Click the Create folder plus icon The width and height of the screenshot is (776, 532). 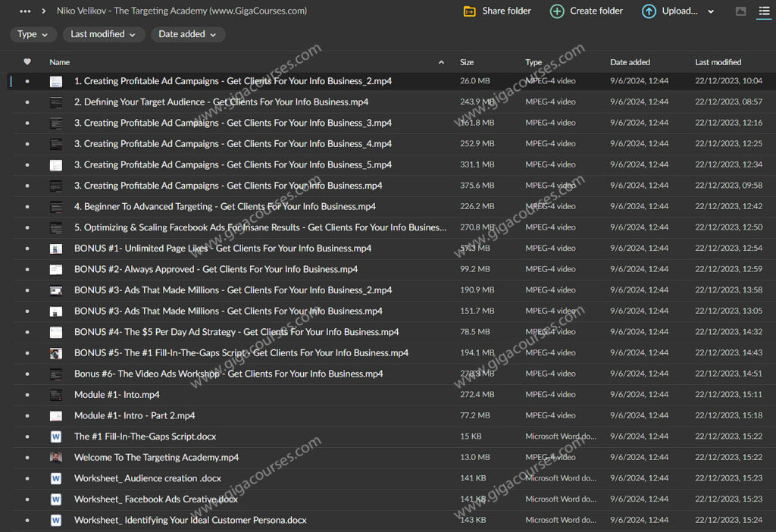pyautogui.click(x=557, y=11)
